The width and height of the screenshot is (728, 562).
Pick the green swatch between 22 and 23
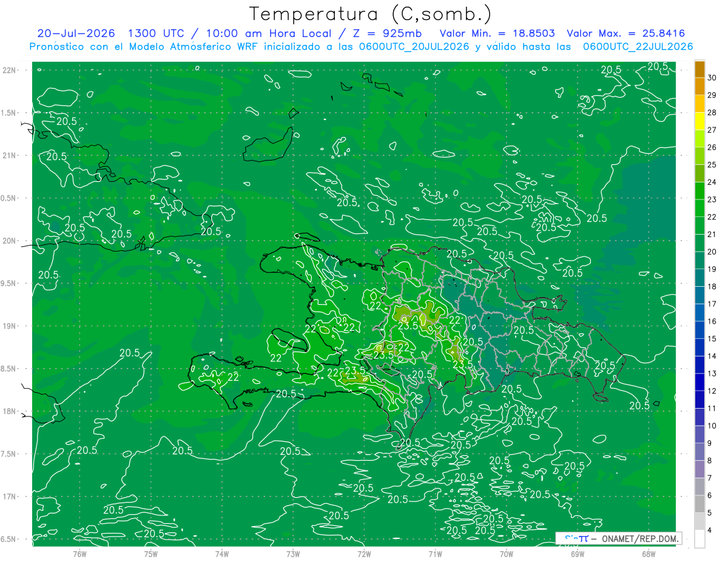coord(699,208)
